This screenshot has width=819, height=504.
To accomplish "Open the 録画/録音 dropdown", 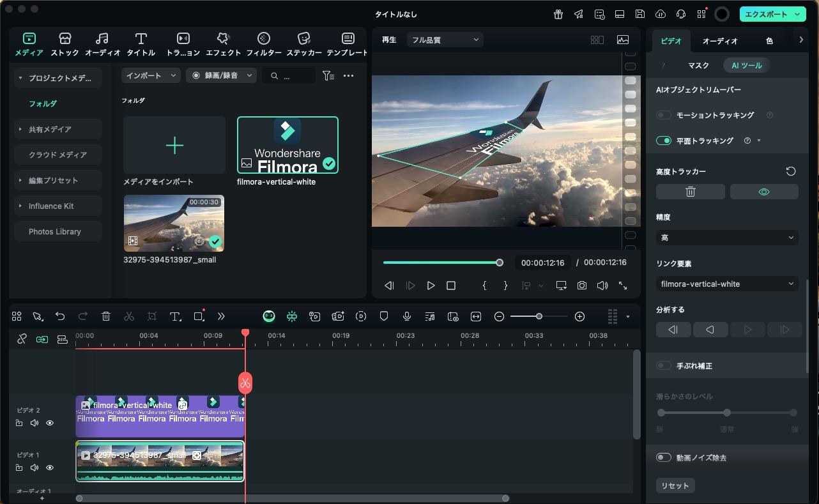I will pos(221,75).
